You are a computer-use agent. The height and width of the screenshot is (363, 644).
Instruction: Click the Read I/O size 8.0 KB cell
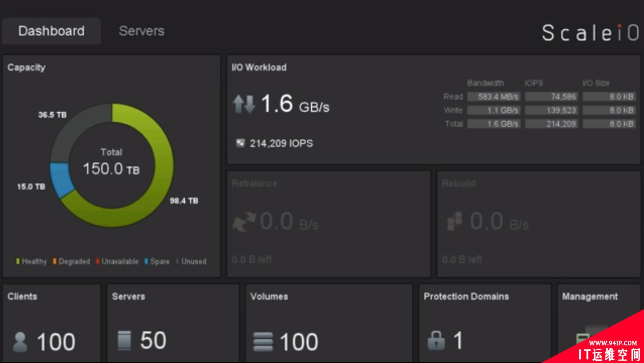point(609,96)
